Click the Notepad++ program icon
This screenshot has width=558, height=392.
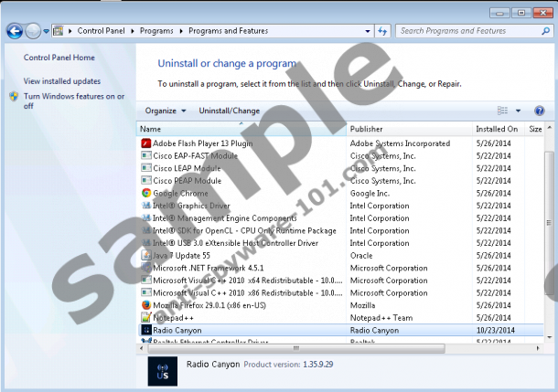tap(145, 317)
